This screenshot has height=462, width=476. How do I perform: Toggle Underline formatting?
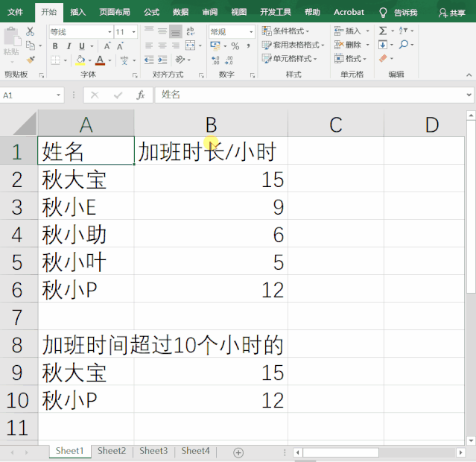click(82, 46)
